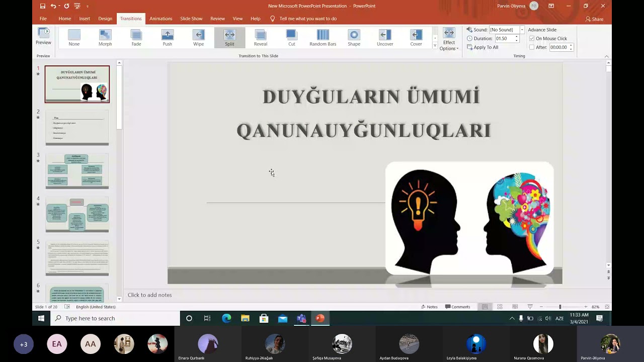Open File Explorer from taskbar
The image size is (644, 362).
click(245, 318)
